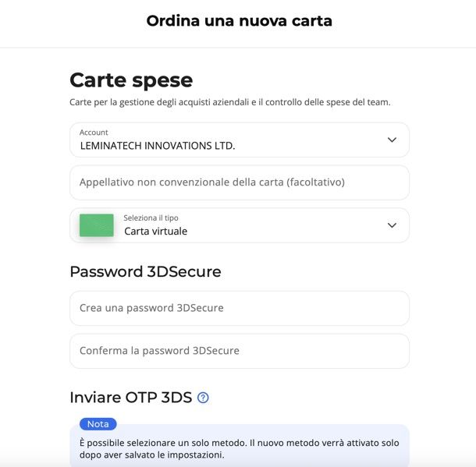Click the Seleziona il tipo label
Viewport: 476px width, 467px height.
click(151, 218)
